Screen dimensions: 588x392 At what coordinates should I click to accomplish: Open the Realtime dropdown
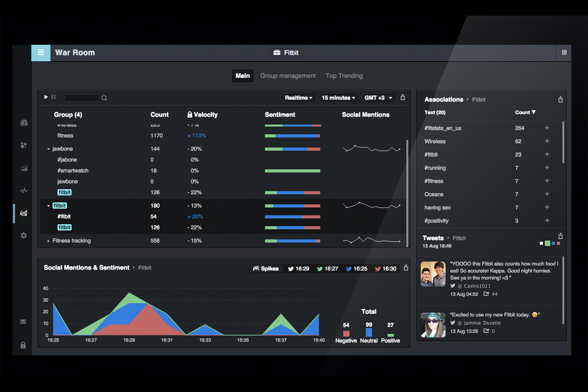(299, 98)
